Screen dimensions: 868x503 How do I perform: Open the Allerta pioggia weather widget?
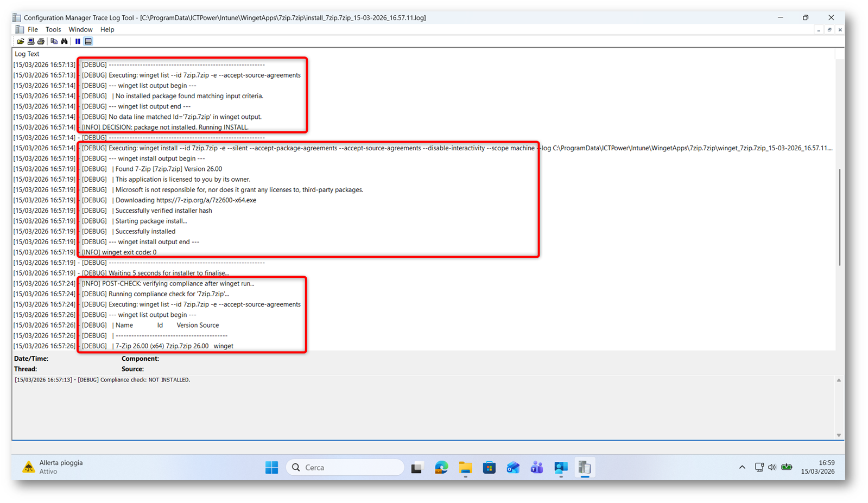pos(53,467)
